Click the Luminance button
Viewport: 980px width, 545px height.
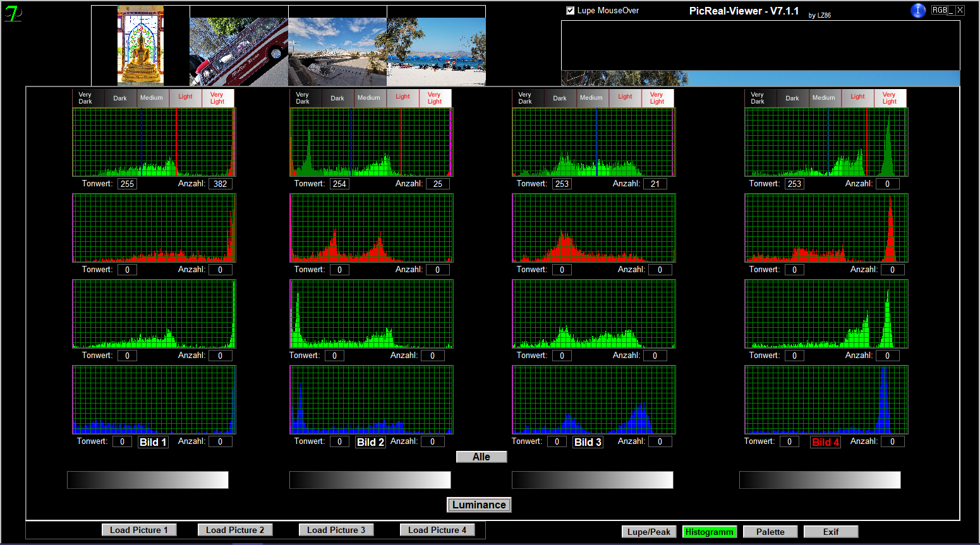click(x=479, y=505)
